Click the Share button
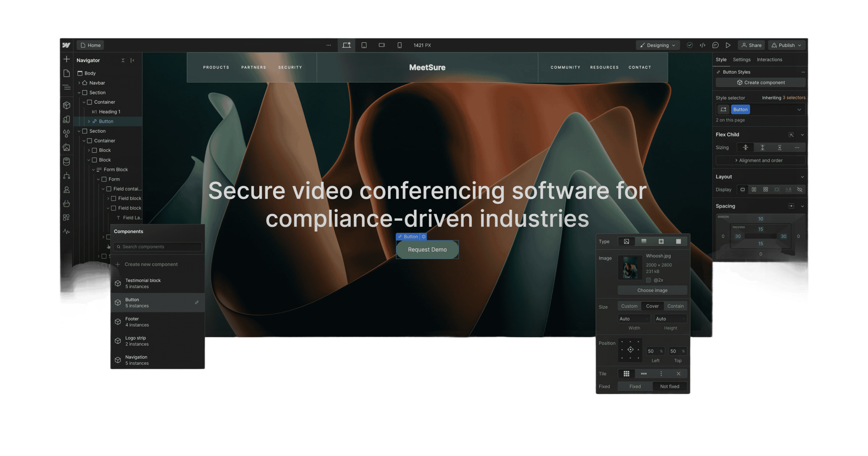Image resolution: width=868 pixels, height=456 pixels. pos(752,45)
